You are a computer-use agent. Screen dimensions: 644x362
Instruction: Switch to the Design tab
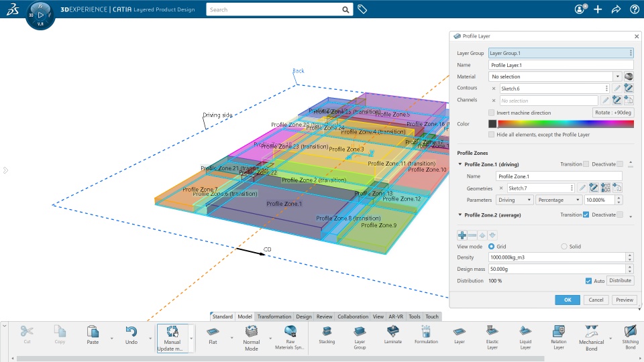point(304,316)
